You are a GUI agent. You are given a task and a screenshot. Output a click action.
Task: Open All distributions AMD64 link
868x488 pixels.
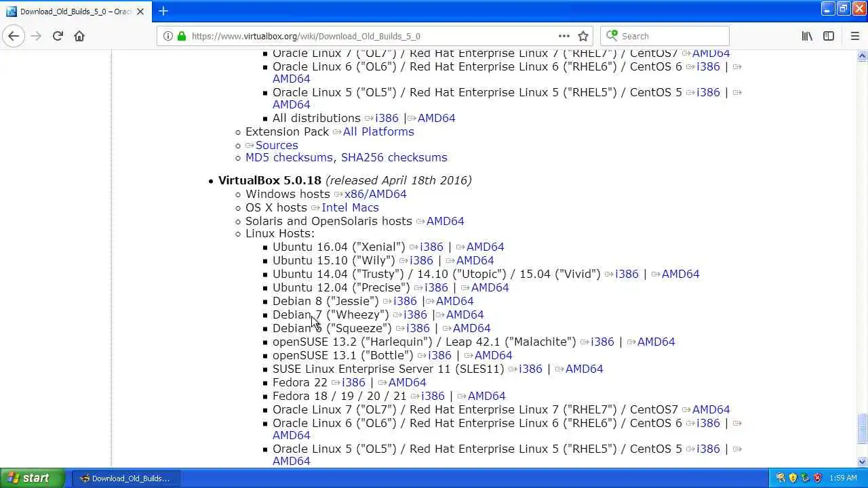(436, 118)
